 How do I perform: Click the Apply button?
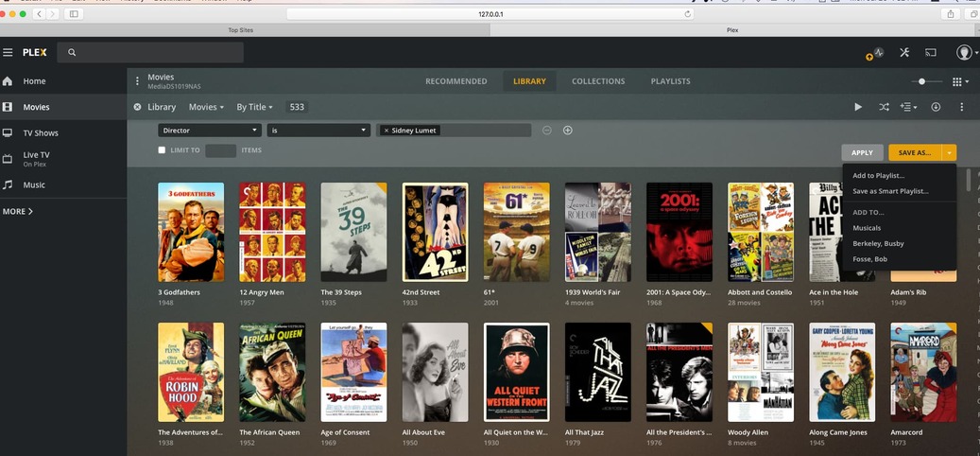click(x=862, y=152)
